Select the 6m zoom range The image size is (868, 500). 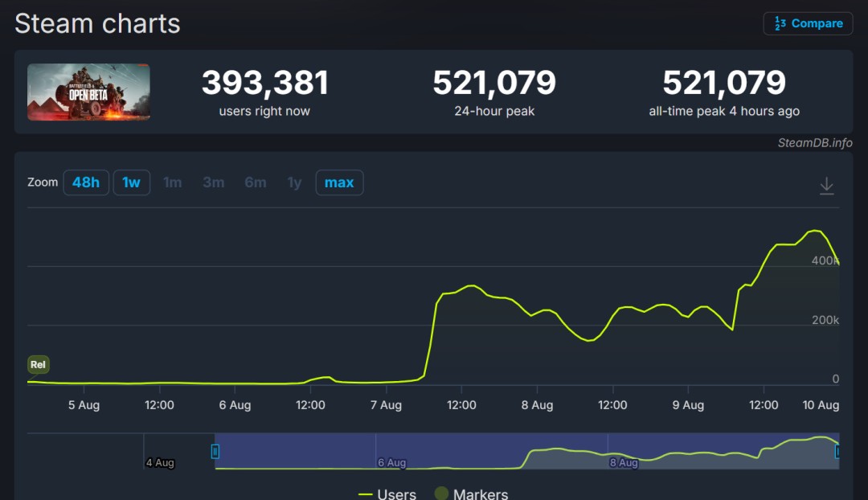pos(255,182)
